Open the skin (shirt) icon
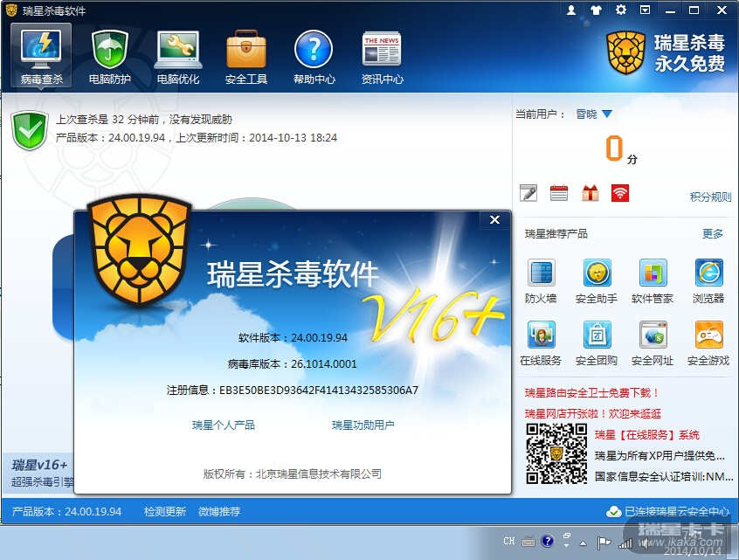This screenshot has width=739, height=560. 597,10
